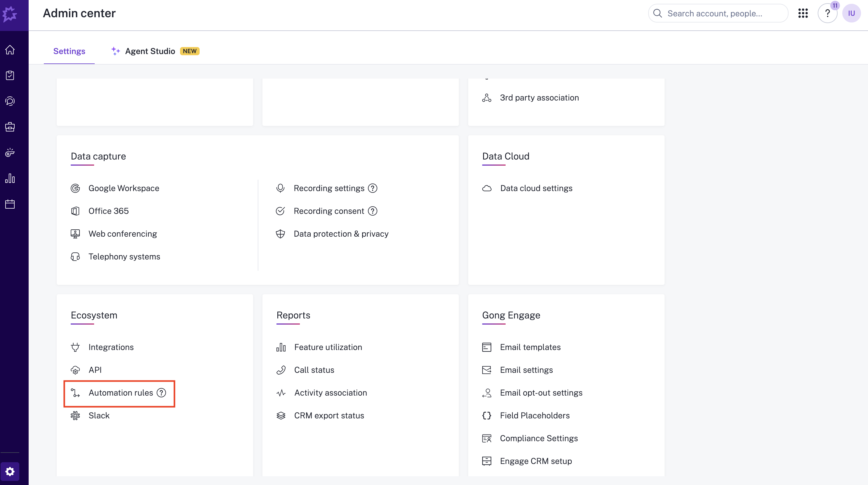Viewport: 868px width, 485px height.
Task: Switch to the Settings tab
Action: [x=69, y=51]
